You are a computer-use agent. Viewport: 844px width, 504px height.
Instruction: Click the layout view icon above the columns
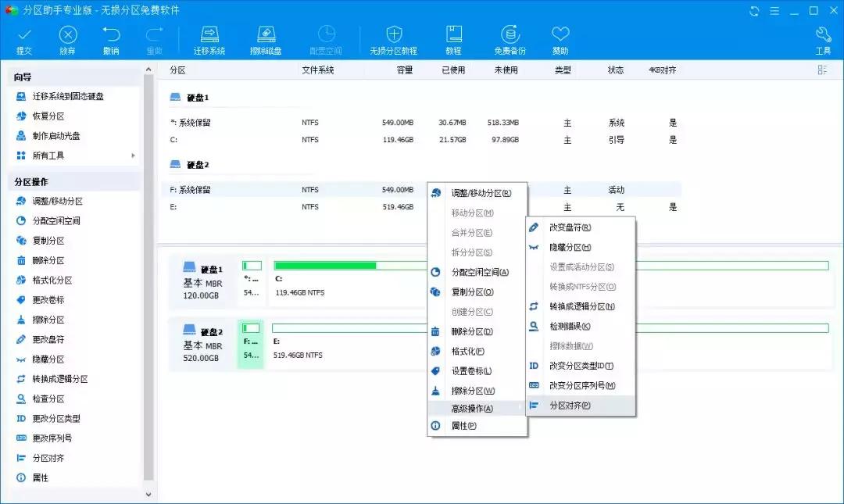pyautogui.click(x=821, y=70)
